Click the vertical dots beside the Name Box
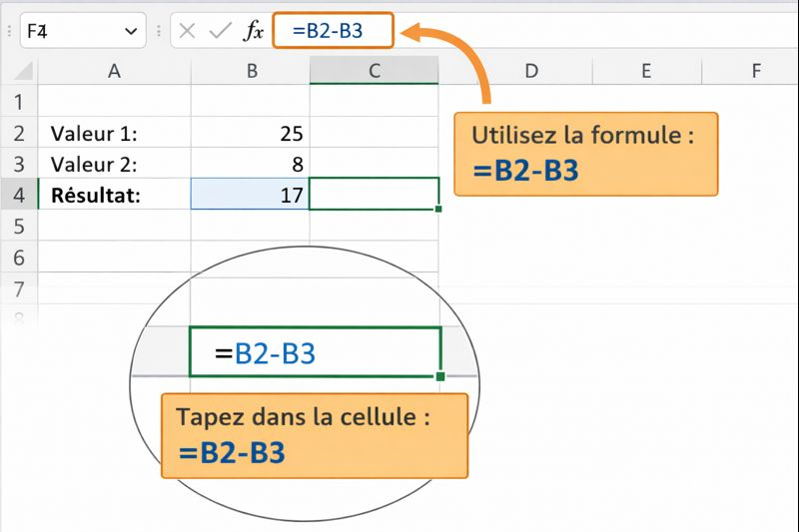 (159, 31)
